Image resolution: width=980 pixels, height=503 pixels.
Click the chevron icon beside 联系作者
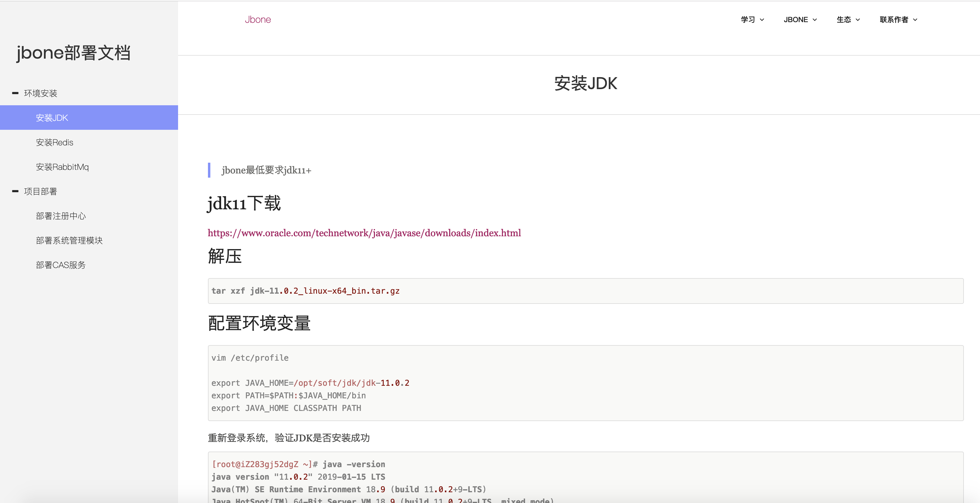coord(915,20)
